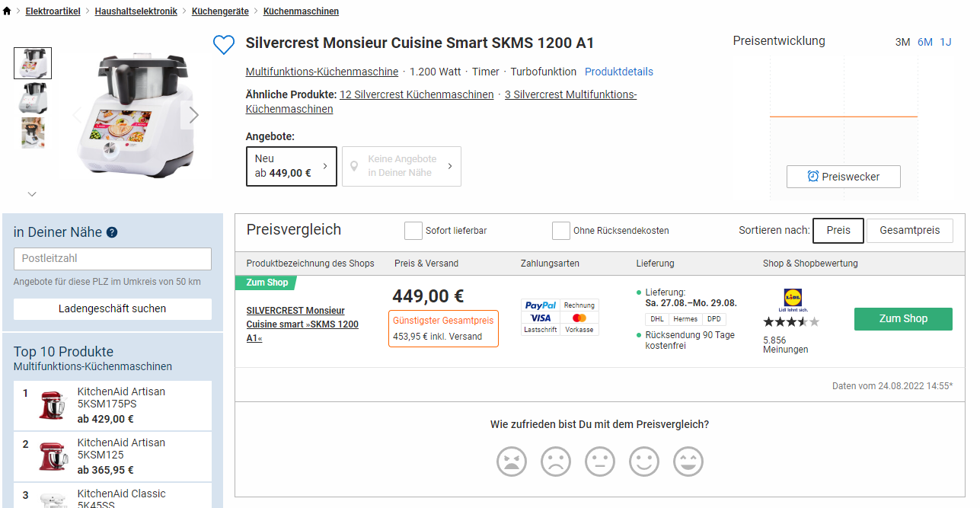The image size is (980, 508).
Task: Click the info question mark icon
Action: point(112,232)
